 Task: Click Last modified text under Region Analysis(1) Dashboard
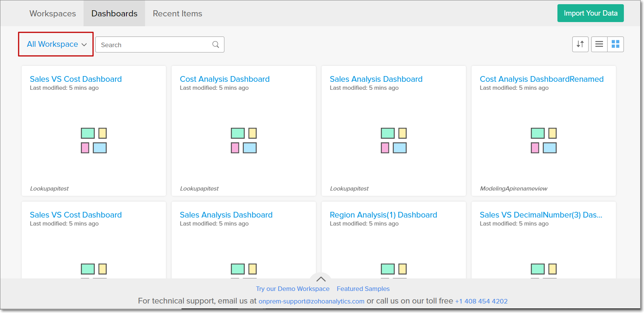pos(364,224)
